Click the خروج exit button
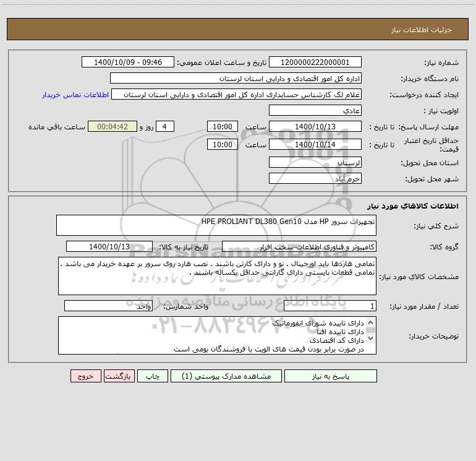 coord(85,376)
